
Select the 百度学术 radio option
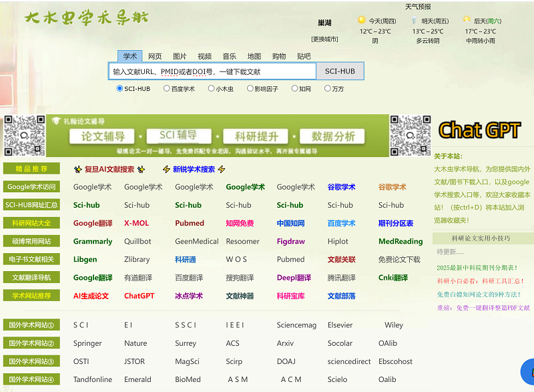(166, 89)
